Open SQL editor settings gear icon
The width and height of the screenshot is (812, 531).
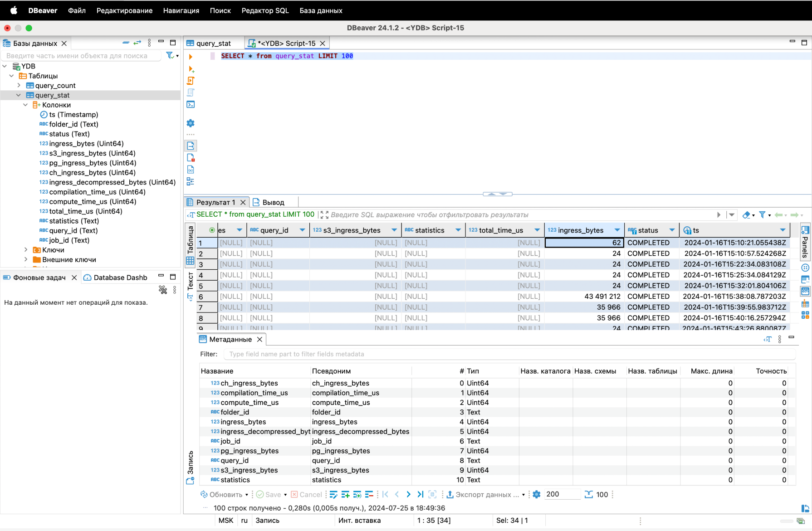[x=191, y=123]
